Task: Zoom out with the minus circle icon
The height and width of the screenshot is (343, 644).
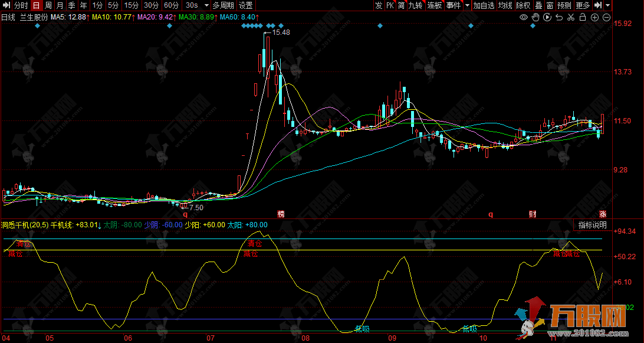Action: coord(606,17)
